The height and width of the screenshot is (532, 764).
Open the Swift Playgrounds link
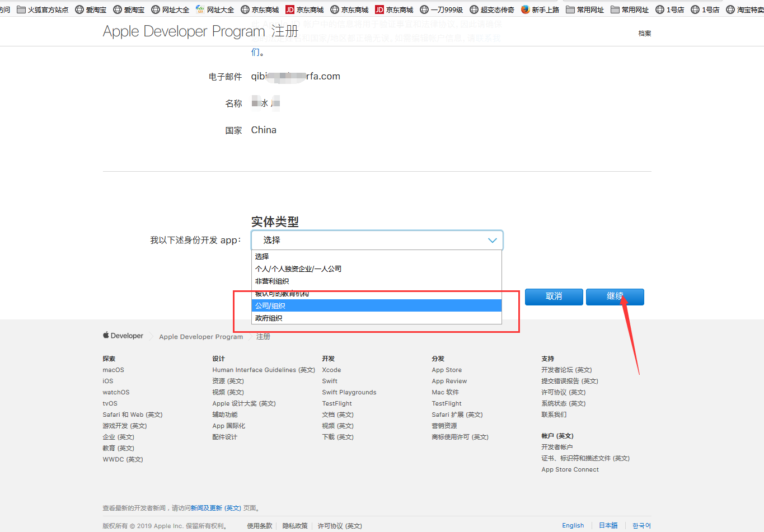coord(349,392)
